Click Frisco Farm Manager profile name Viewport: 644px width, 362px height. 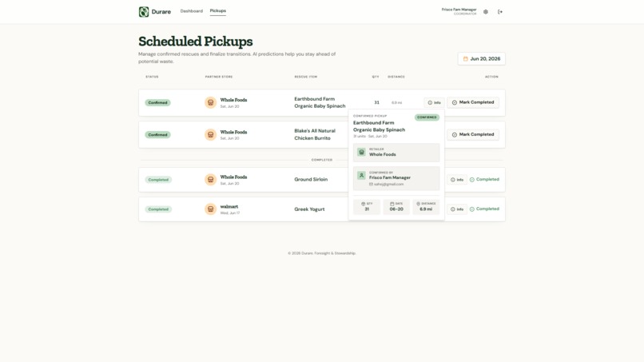(x=459, y=10)
